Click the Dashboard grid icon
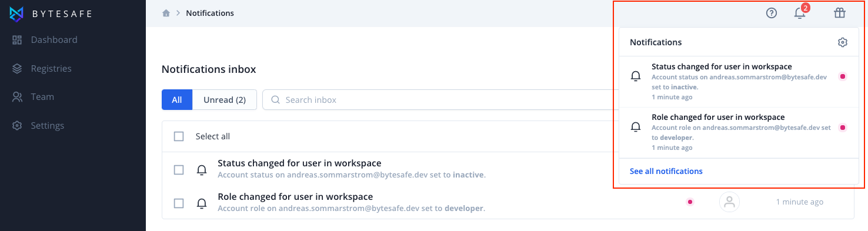This screenshot has width=868, height=231. click(x=17, y=40)
